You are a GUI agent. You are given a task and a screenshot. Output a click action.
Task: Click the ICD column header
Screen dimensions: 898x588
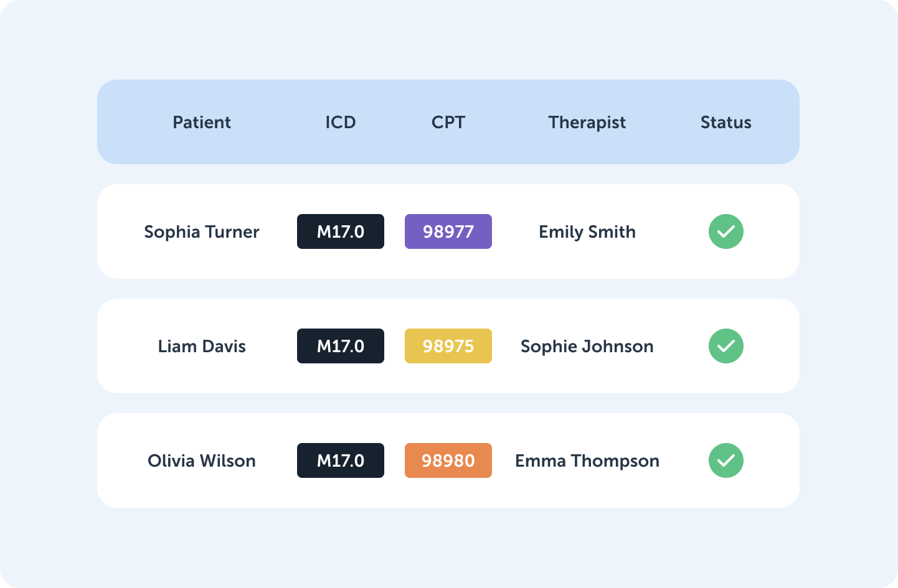[x=341, y=122]
